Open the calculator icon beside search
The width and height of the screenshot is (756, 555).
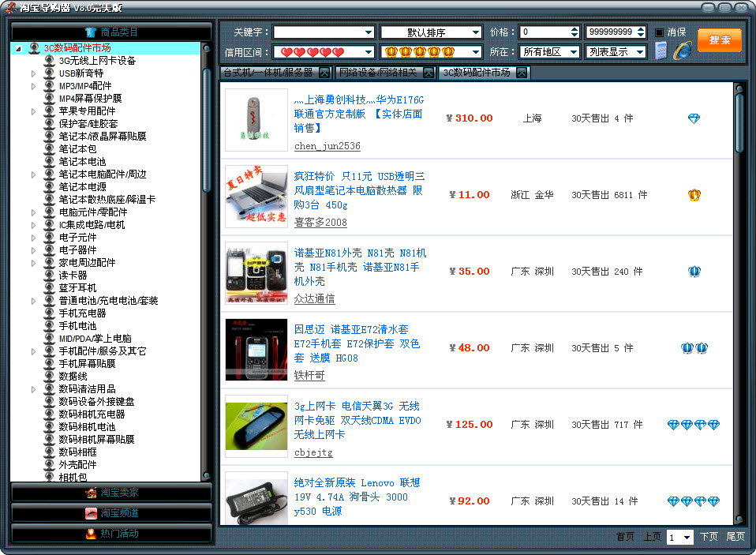point(661,51)
